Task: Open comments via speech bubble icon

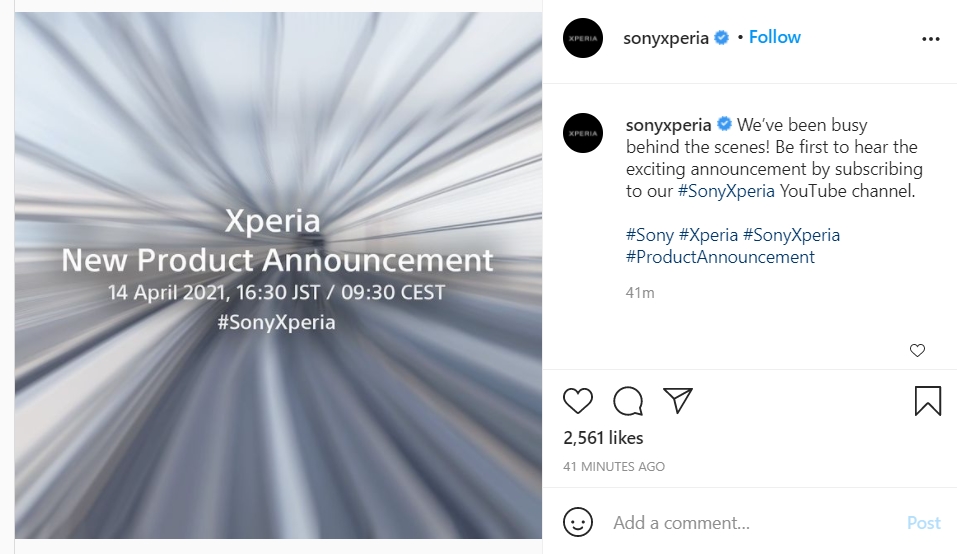Action: pos(628,401)
